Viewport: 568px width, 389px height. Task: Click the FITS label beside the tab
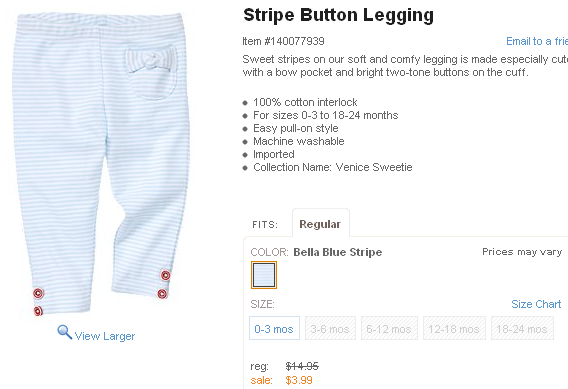(x=265, y=225)
